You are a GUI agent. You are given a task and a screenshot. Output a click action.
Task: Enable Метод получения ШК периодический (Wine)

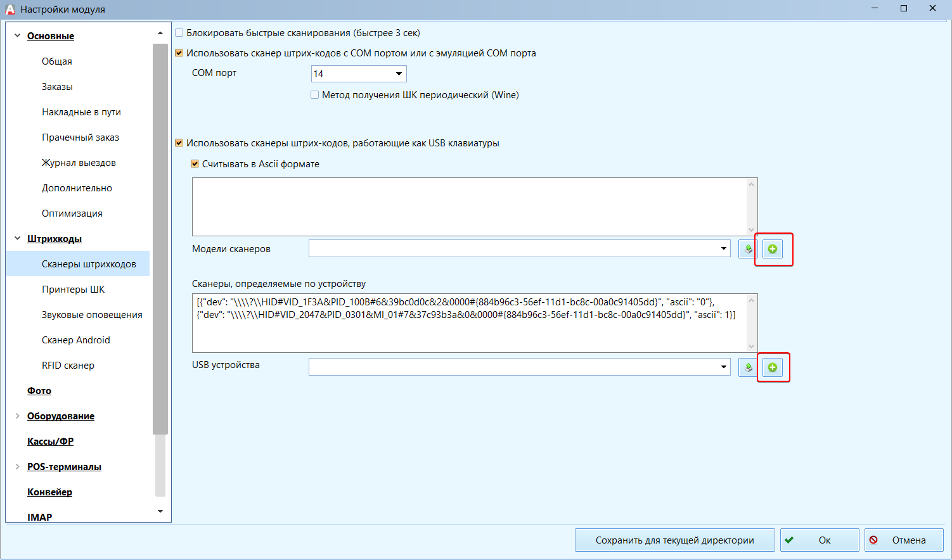(x=314, y=95)
